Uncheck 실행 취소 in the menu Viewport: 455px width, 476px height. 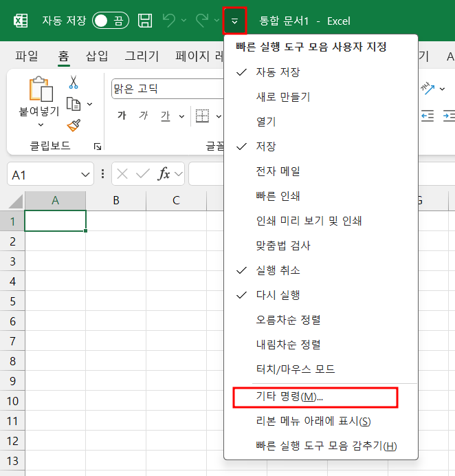click(321, 270)
